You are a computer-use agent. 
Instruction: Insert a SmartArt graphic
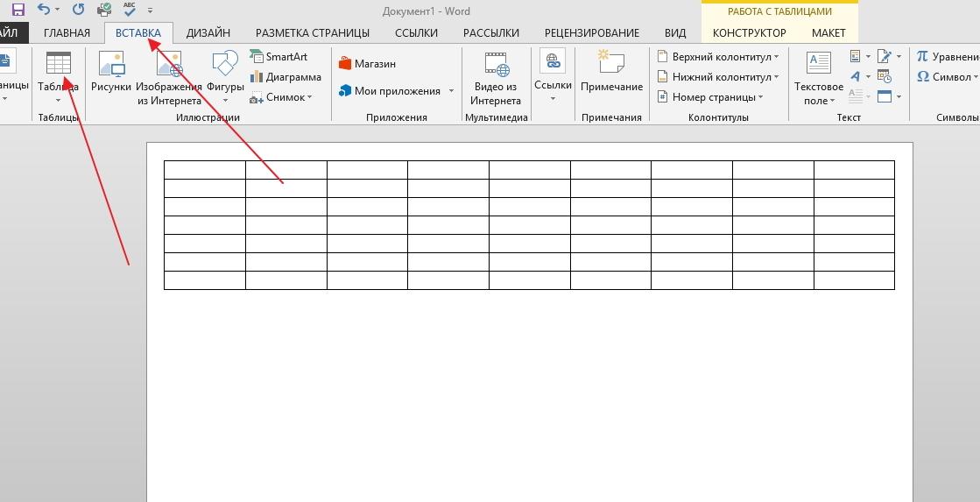278,57
